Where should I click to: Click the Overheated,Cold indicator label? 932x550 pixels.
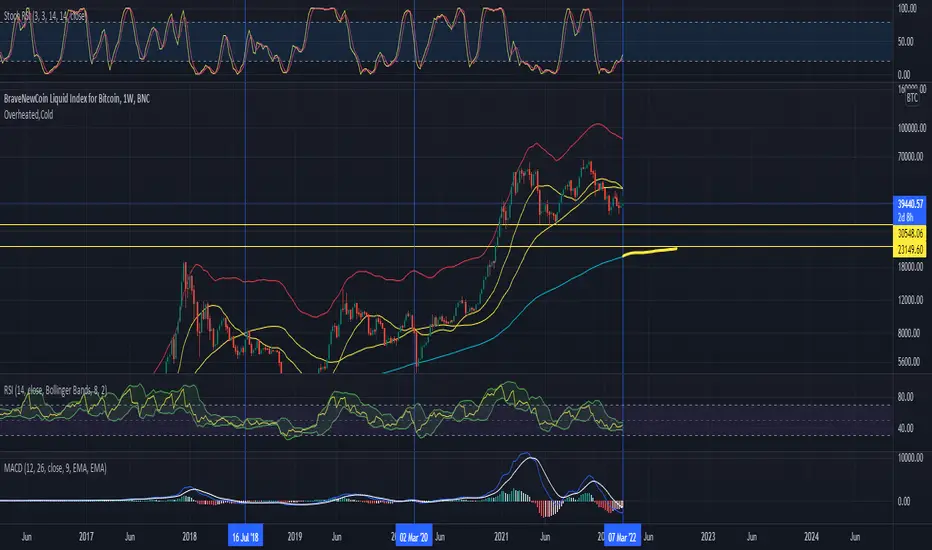pos(29,115)
